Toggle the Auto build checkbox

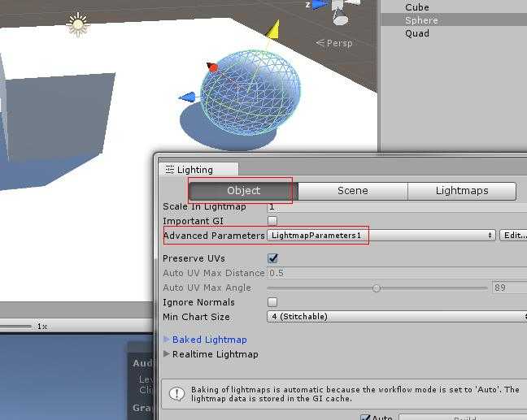click(365, 418)
